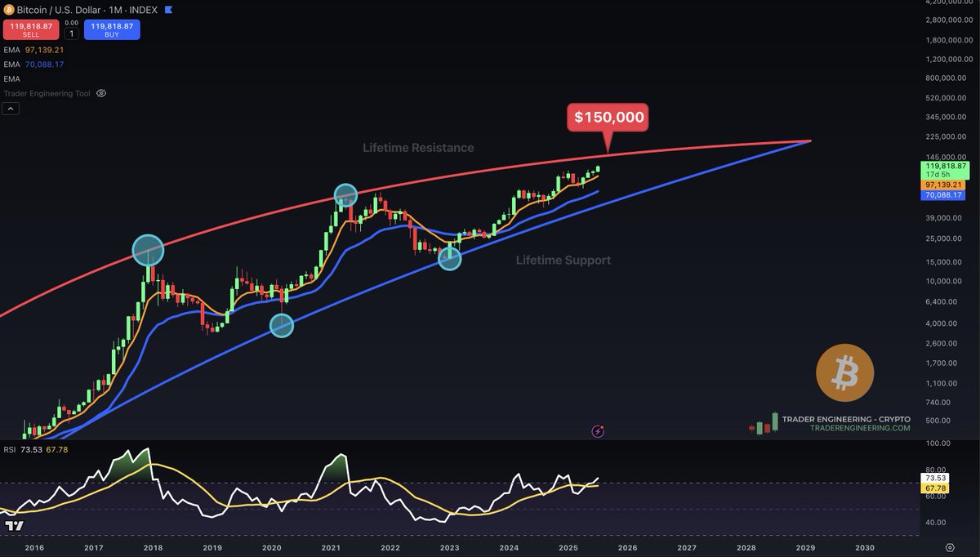
Task: Select the circle on support line near 2023
Action: click(x=450, y=259)
